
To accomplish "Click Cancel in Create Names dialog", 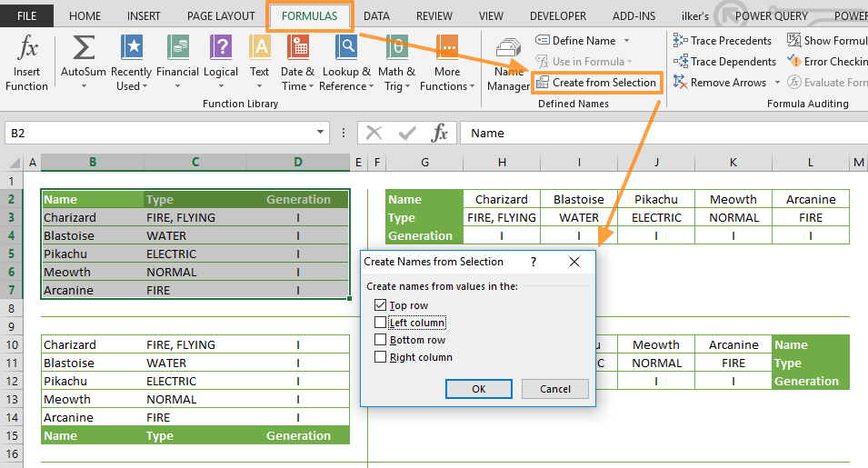I will [555, 389].
